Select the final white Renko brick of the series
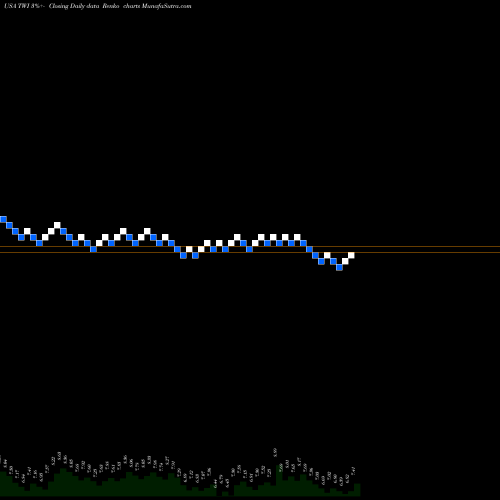Viewport: 500px width, 500px height. pos(351,255)
